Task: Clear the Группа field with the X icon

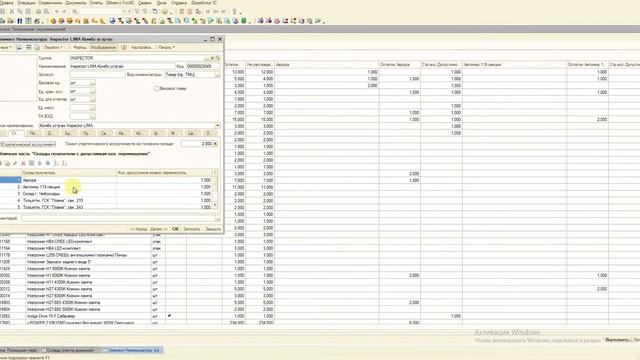Action: point(212,58)
